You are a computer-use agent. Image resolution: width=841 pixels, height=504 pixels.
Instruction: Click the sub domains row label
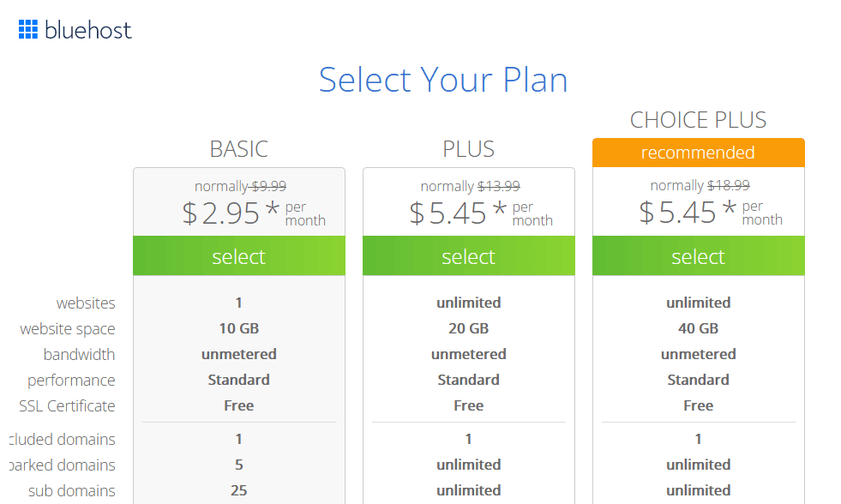click(74, 491)
